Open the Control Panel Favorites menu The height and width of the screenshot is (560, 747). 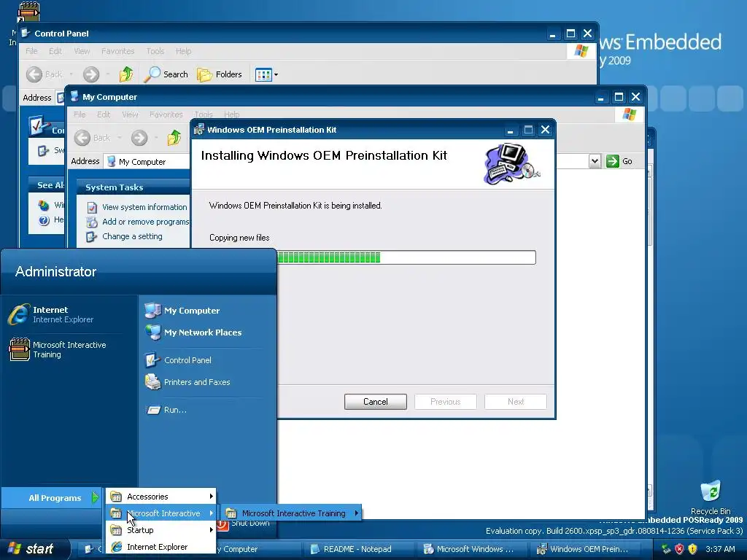pos(117,51)
